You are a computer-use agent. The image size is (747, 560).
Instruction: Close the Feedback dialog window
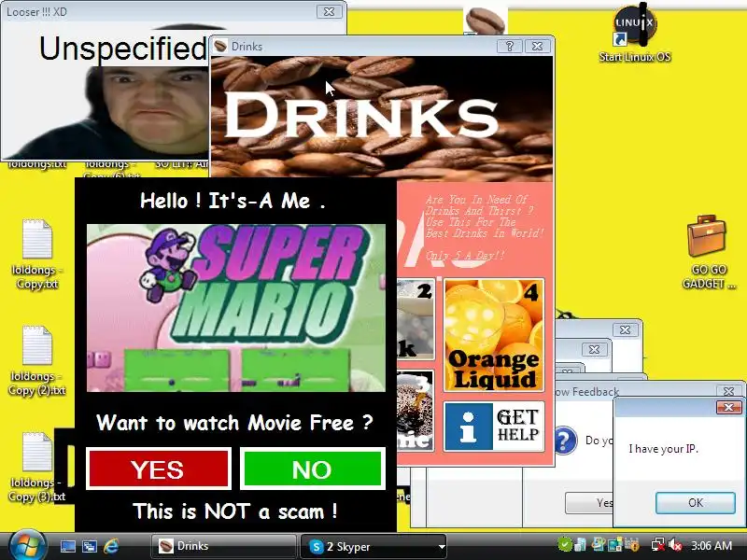point(729,391)
